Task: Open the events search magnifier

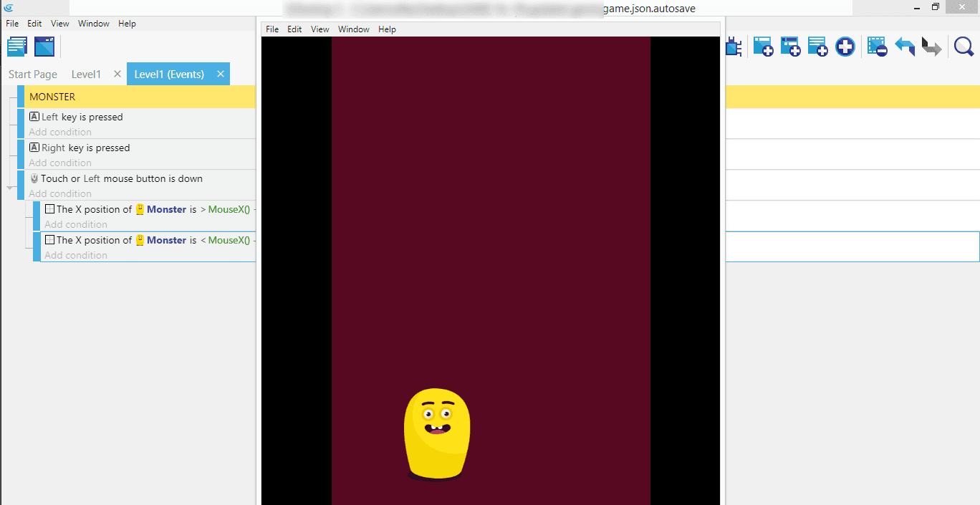Action: (x=964, y=47)
